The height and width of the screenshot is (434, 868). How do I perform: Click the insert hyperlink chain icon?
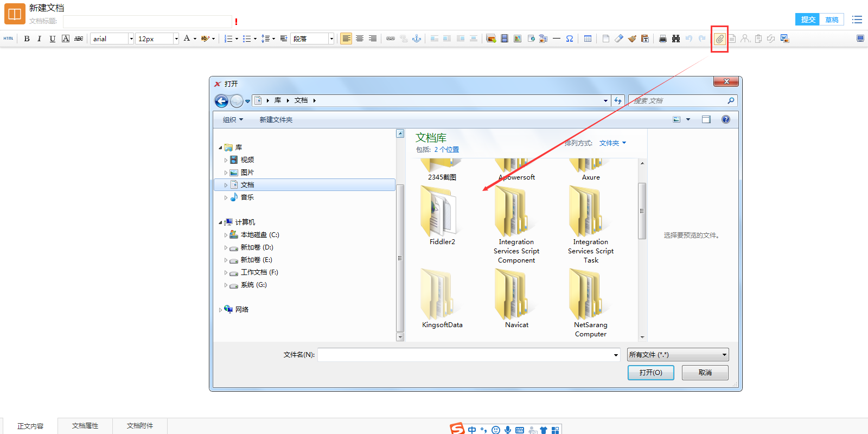[390, 39]
